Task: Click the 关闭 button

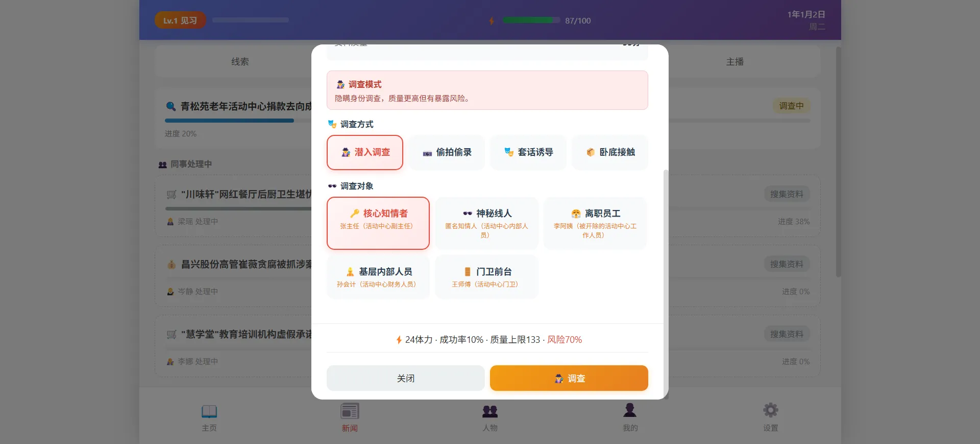Action: 406,378
